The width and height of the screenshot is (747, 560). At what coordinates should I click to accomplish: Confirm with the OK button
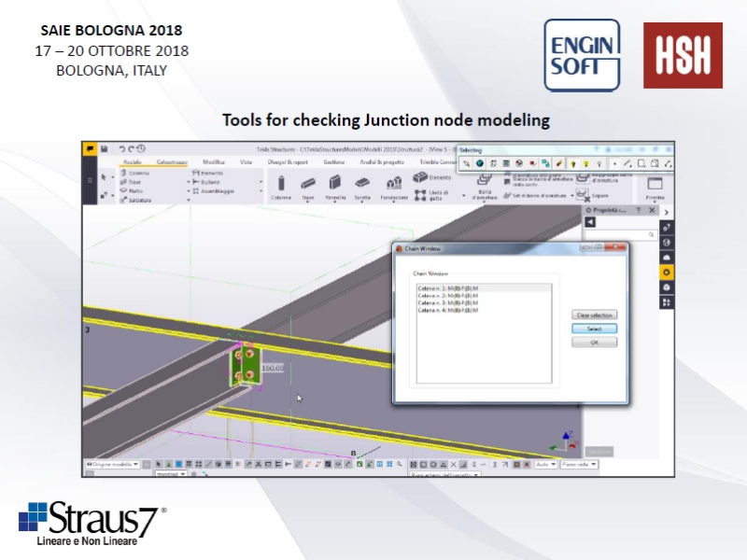click(x=594, y=343)
